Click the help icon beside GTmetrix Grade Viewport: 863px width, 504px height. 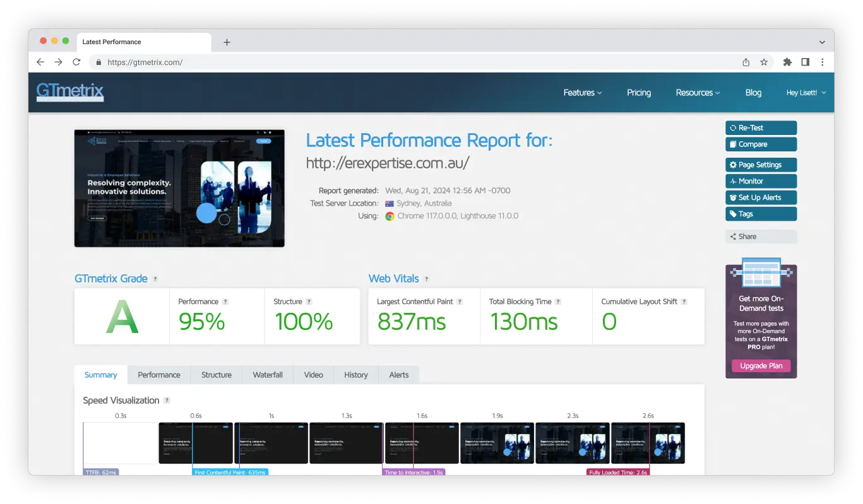click(155, 279)
